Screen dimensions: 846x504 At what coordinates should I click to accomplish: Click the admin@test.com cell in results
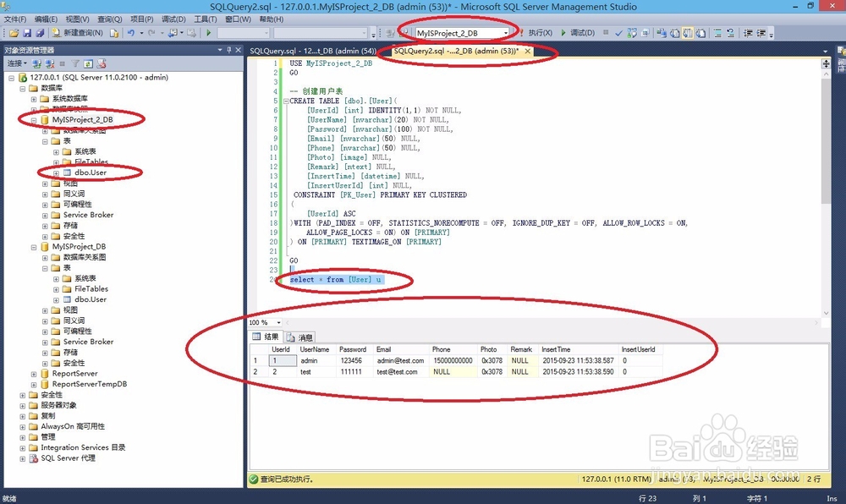click(x=400, y=360)
